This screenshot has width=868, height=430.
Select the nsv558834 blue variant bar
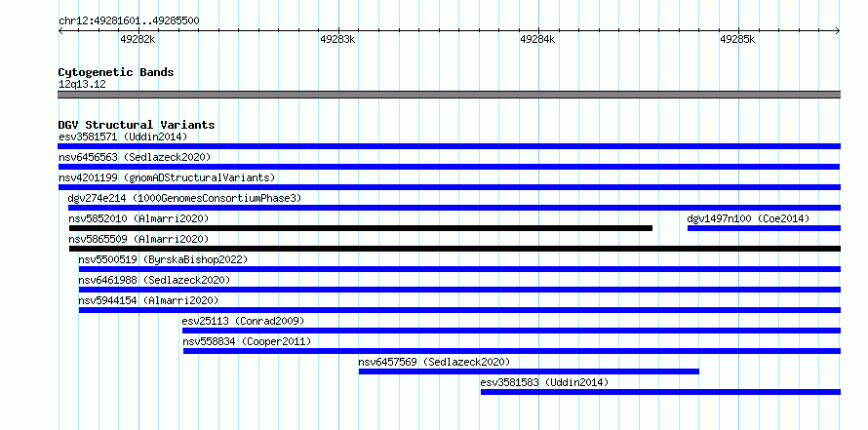[512, 351]
